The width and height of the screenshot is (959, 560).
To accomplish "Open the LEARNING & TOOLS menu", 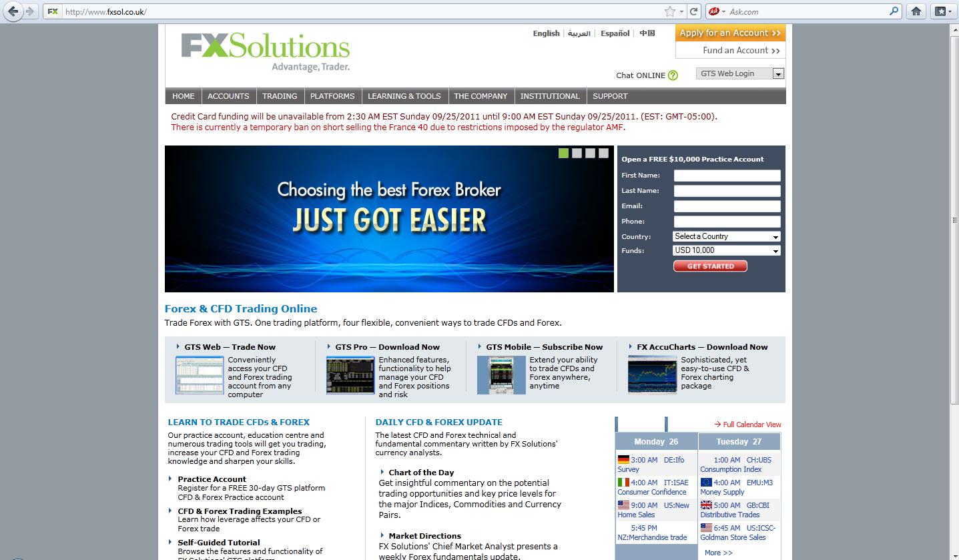I will pyautogui.click(x=404, y=96).
